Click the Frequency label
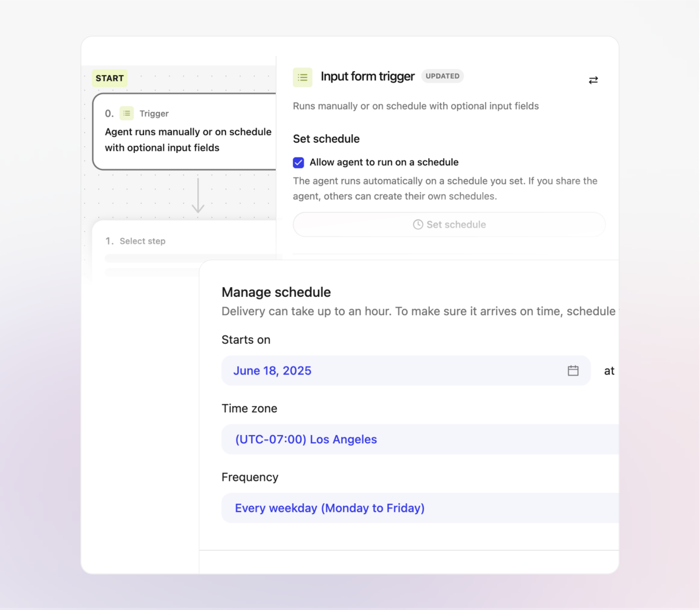The image size is (700, 610). (250, 477)
